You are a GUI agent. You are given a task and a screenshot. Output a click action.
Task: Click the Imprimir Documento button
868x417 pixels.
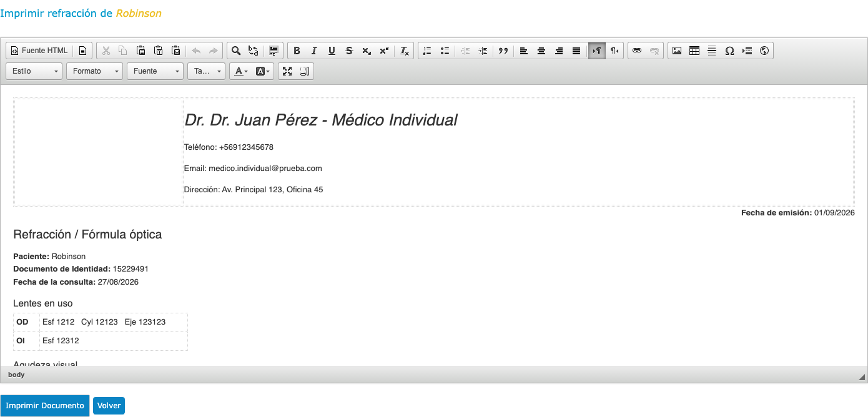pyautogui.click(x=45, y=406)
